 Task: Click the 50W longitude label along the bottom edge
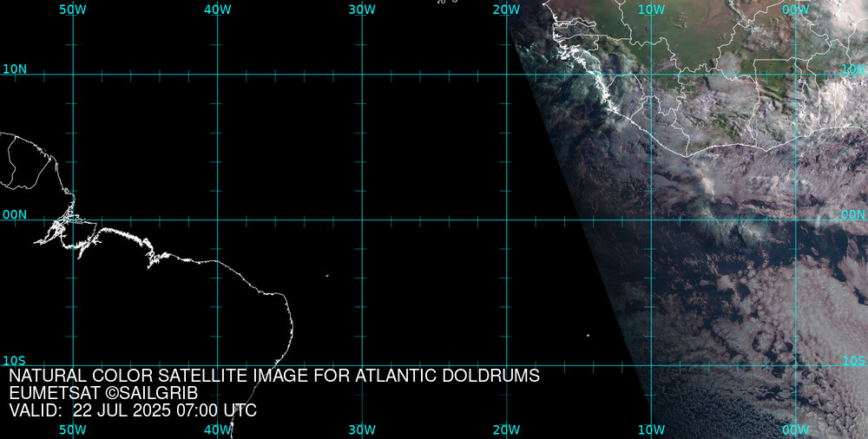[x=73, y=429]
